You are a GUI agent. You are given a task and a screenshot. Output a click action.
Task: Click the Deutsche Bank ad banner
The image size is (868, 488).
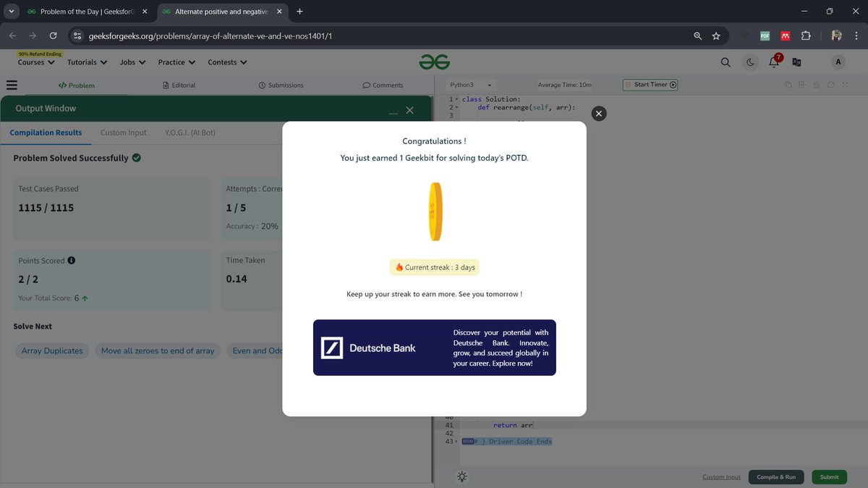click(434, 348)
